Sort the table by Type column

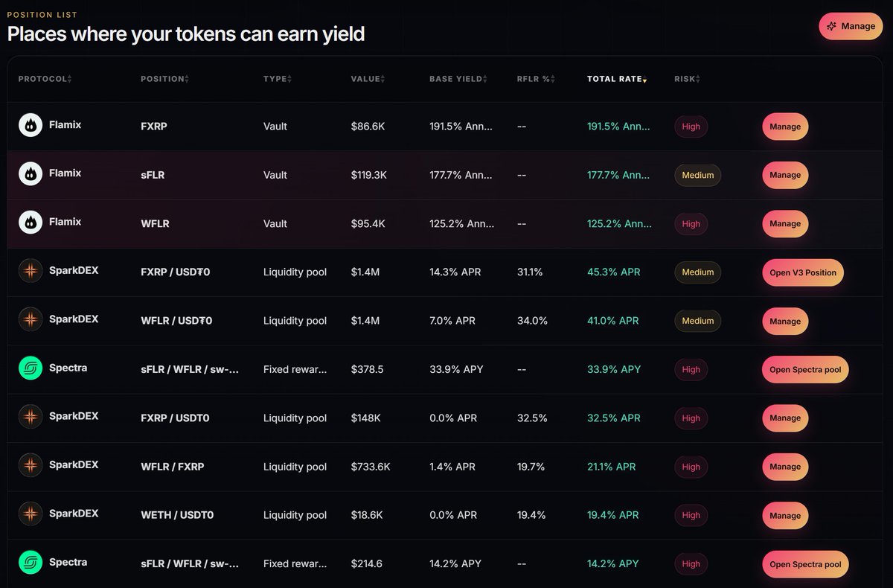click(278, 79)
